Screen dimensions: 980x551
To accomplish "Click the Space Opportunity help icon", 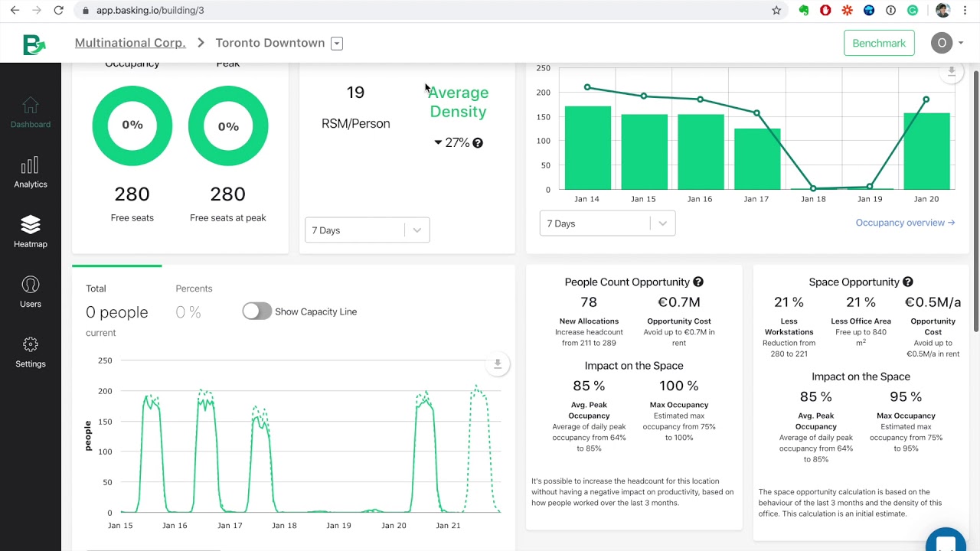I will pyautogui.click(x=907, y=282).
